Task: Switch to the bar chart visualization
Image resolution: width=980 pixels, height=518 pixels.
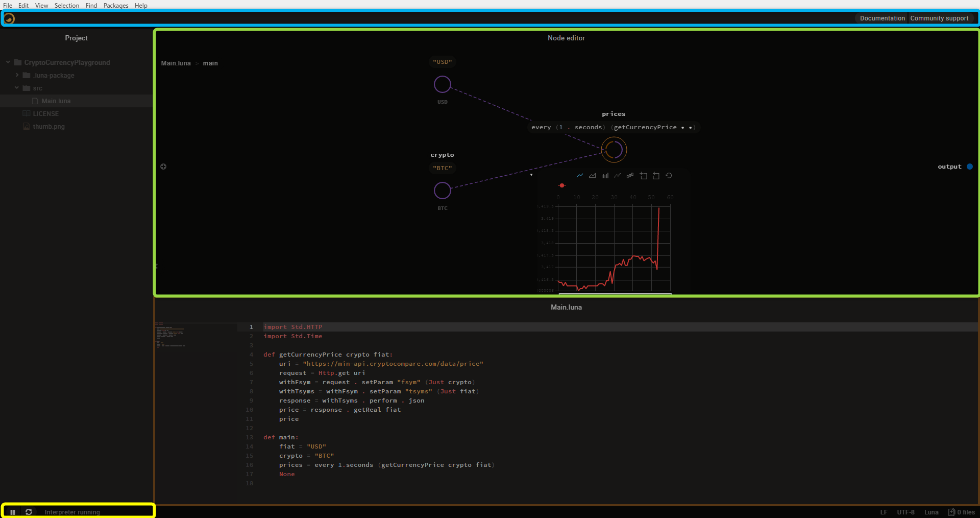Action: pos(605,176)
